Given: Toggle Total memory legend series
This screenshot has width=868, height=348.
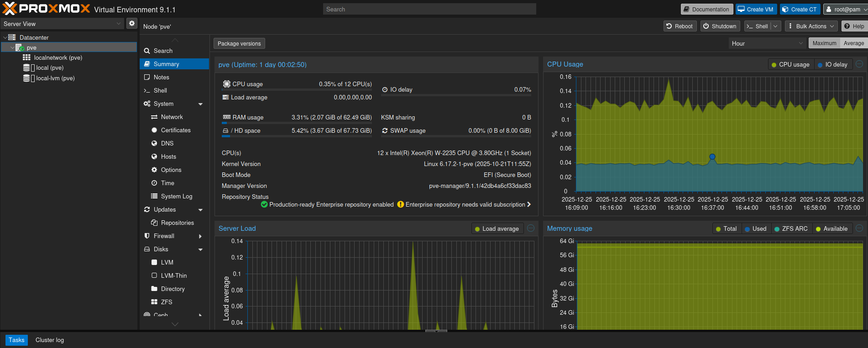Looking at the screenshot, I should tap(726, 229).
